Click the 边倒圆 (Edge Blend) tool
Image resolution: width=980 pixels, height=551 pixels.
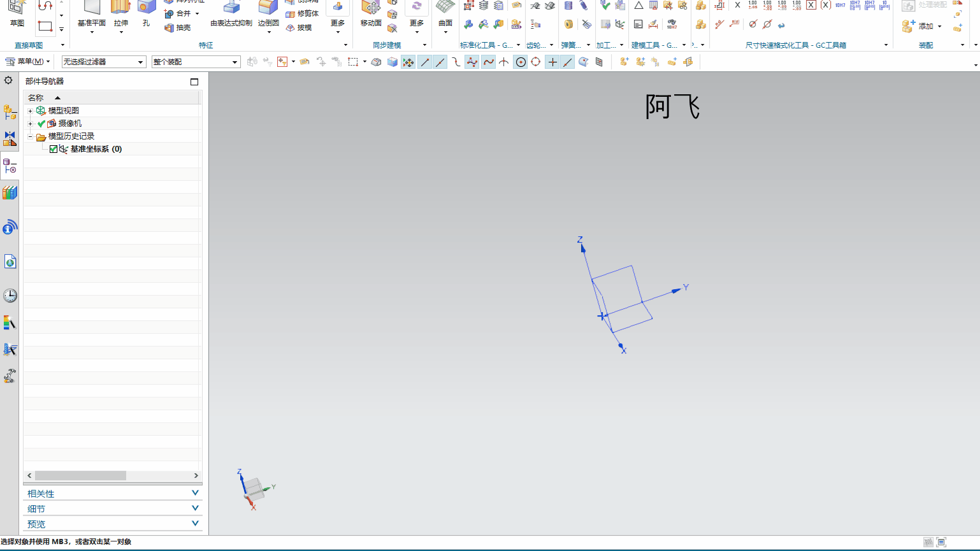point(267,13)
